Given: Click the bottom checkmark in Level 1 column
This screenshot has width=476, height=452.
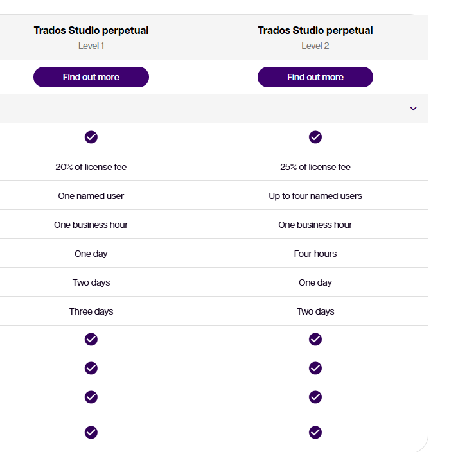Looking at the screenshot, I should 91,432.
